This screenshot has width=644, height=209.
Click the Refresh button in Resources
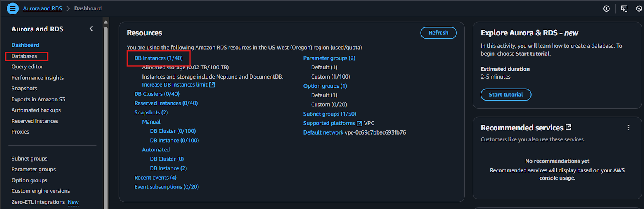click(x=438, y=33)
